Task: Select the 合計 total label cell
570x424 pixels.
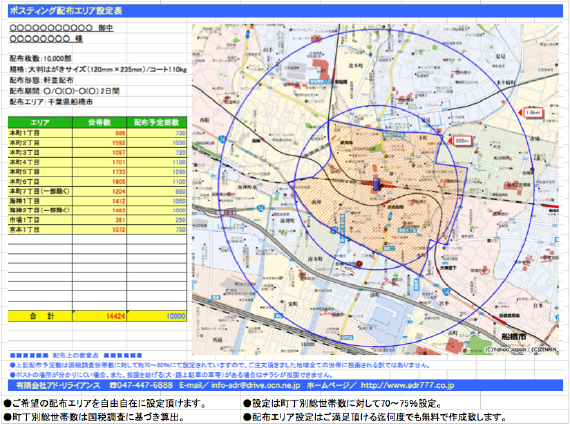Action: (40, 316)
